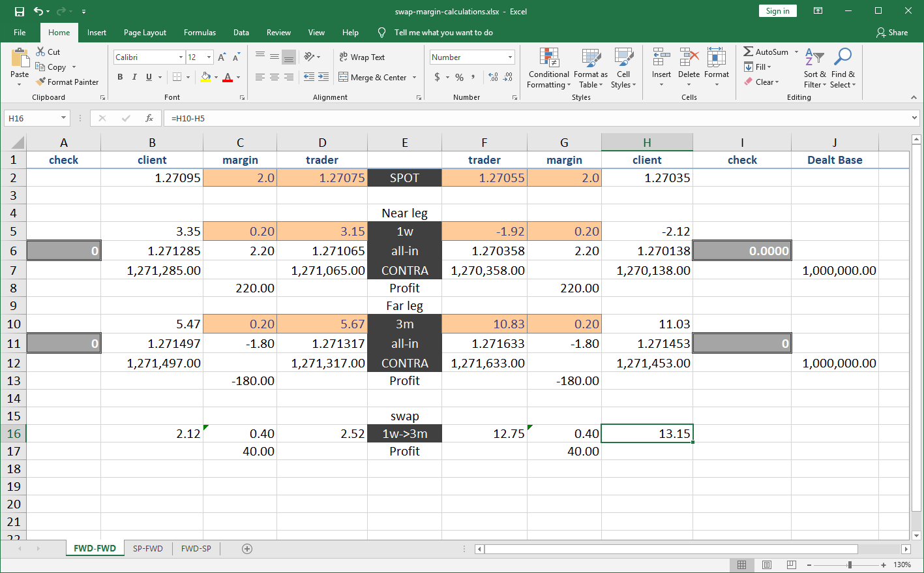The width and height of the screenshot is (924, 573).
Task: Click the Sign in button
Action: pyautogui.click(x=777, y=11)
